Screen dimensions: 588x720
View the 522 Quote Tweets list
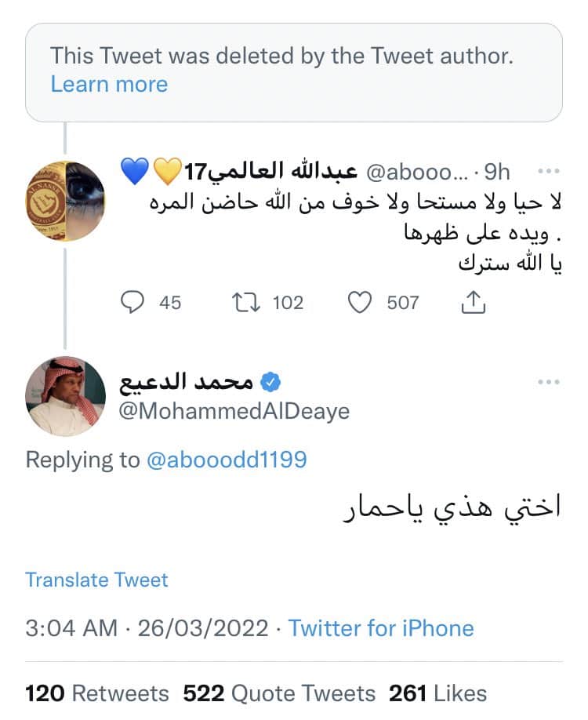click(x=279, y=693)
